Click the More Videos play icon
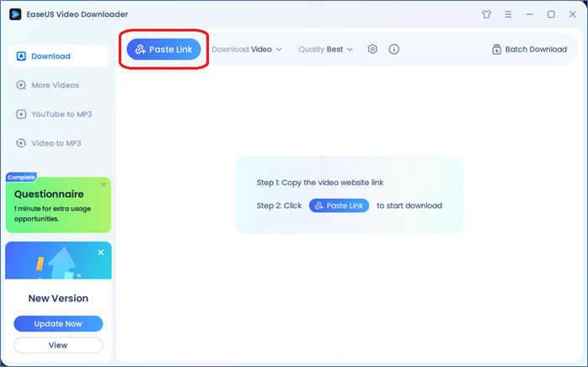The width and height of the screenshot is (588, 367). (21, 85)
